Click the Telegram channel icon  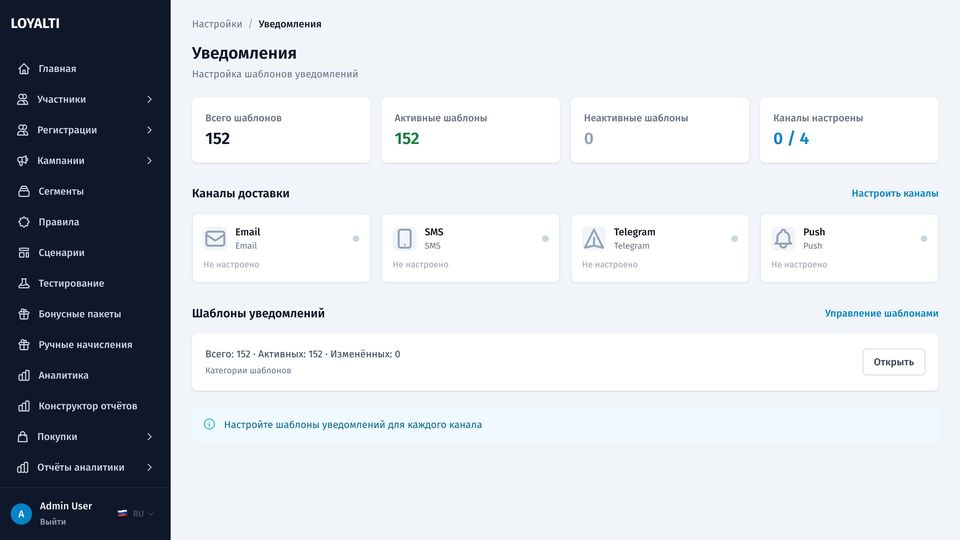(593, 238)
